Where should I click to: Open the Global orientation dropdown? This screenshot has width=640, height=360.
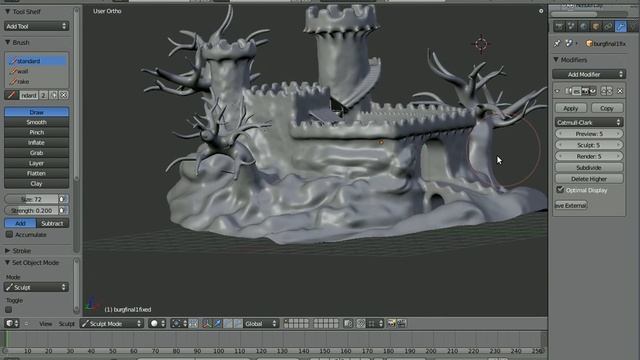pyautogui.click(x=260, y=324)
